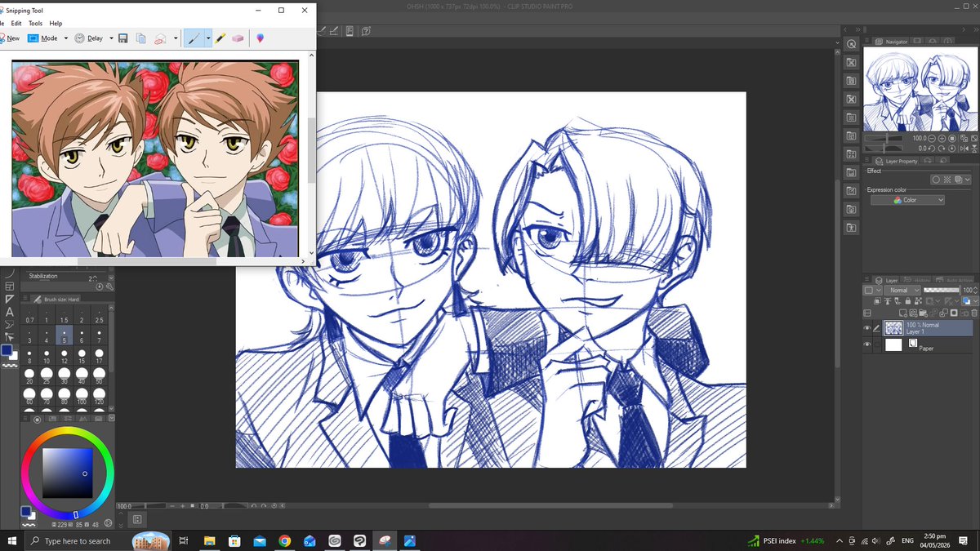980x551 pixels.
Task: Select the Pen tool in Snipping Tool
Action: coord(193,38)
